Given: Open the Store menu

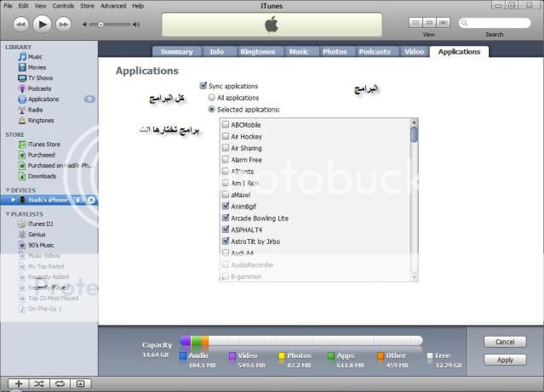Looking at the screenshot, I should (x=87, y=6).
